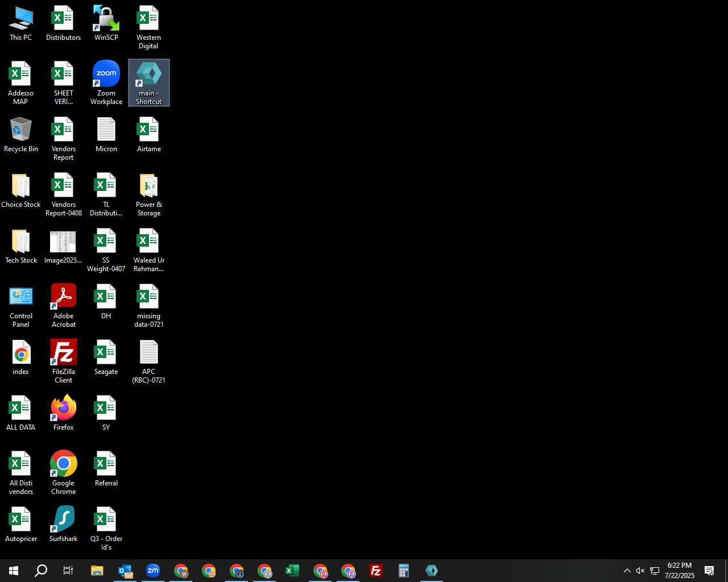Open File Explorer from the taskbar
This screenshot has width=728, height=582.
point(97,571)
